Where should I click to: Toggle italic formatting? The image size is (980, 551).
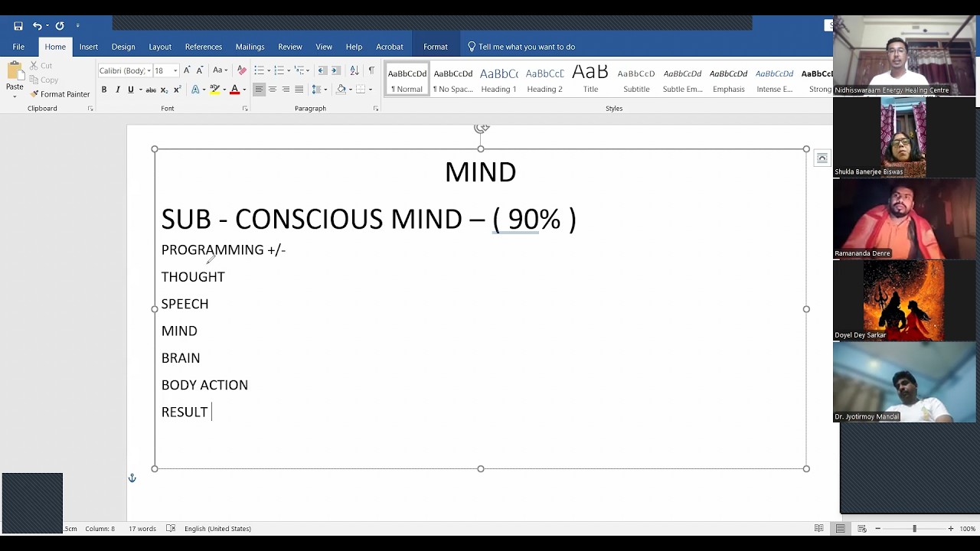coord(117,90)
